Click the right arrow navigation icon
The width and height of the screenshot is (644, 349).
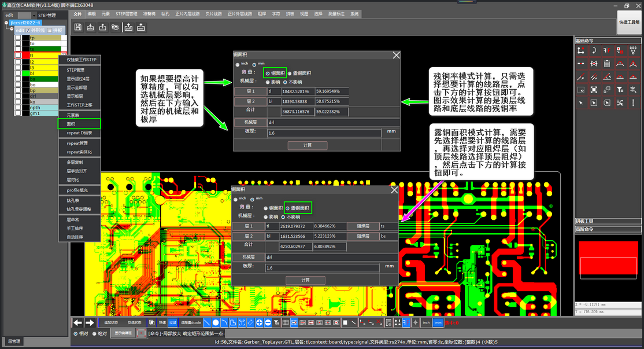click(90, 322)
